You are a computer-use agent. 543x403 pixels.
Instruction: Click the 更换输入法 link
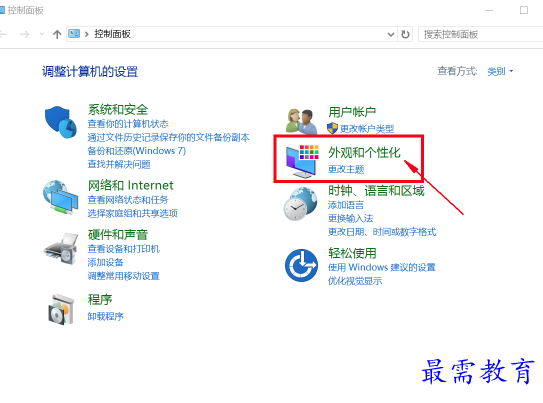[x=350, y=218]
